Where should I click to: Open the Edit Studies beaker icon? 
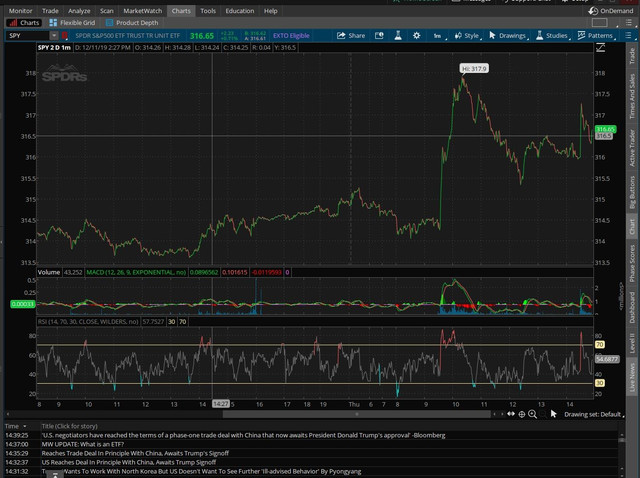(398, 36)
